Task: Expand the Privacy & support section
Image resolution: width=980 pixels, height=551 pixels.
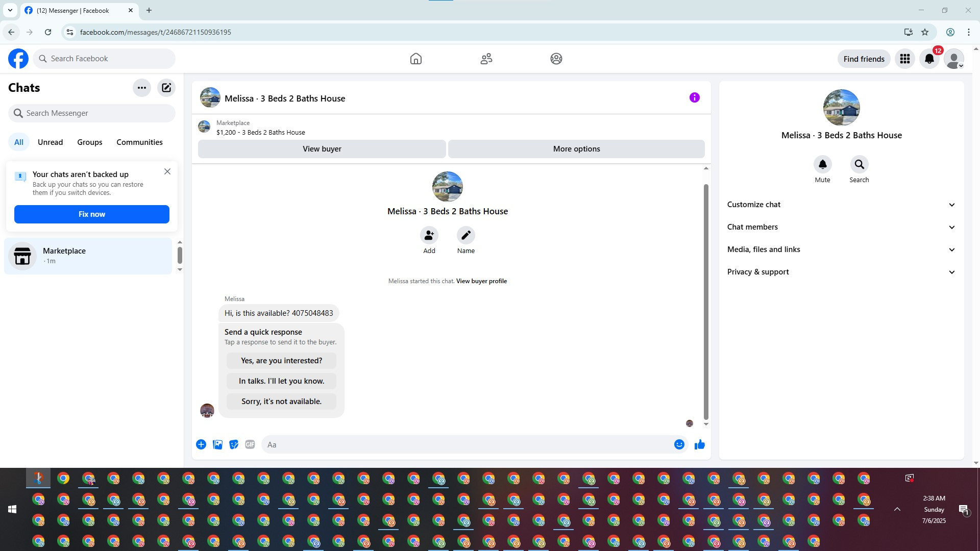Action: coord(841,272)
